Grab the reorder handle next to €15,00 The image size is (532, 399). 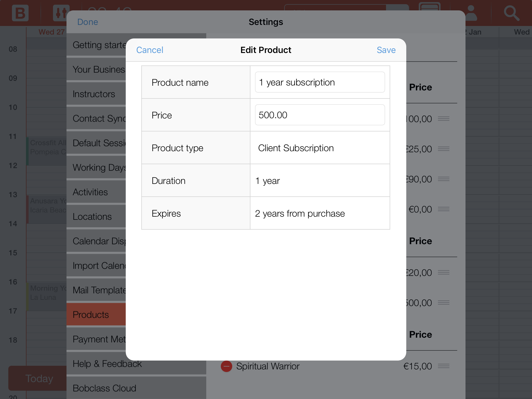coord(443,366)
